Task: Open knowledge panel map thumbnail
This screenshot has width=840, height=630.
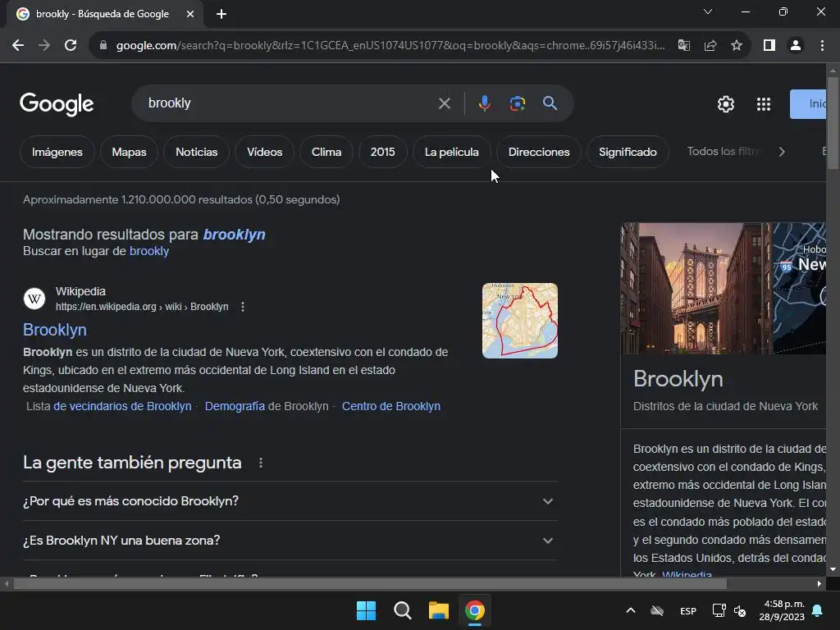Action: pyautogui.click(x=800, y=288)
